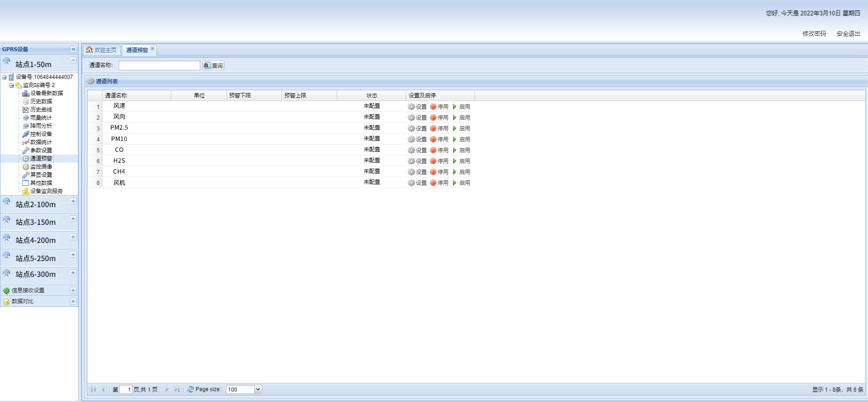Disable the H2S channel with 停用
868x402 pixels.
[x=439, y=161]
